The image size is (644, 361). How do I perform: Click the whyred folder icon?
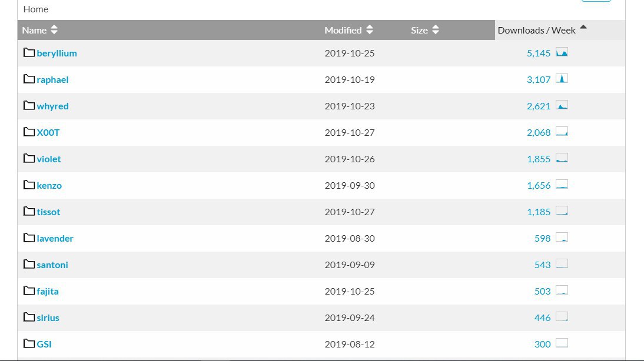29,106
